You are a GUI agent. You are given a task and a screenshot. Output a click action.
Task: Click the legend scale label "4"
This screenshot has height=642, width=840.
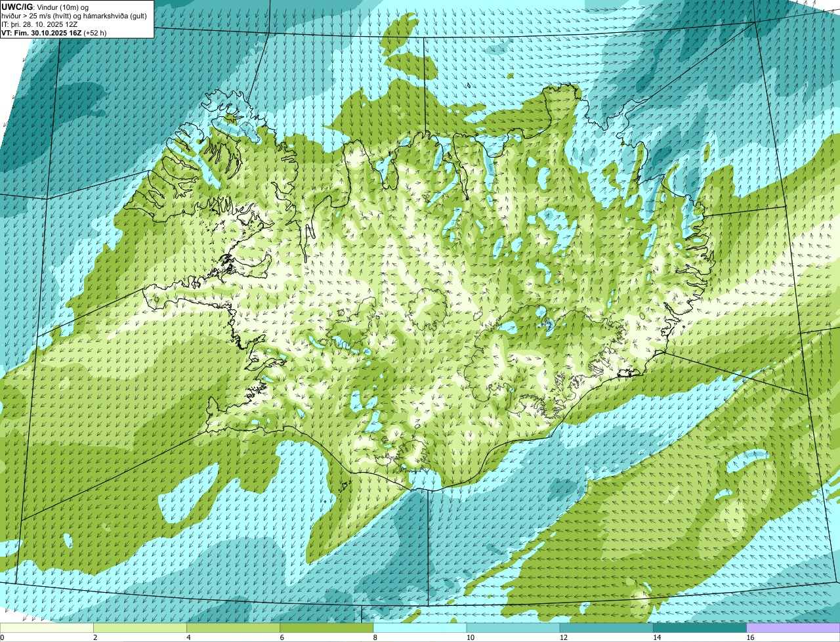[188, 637]
